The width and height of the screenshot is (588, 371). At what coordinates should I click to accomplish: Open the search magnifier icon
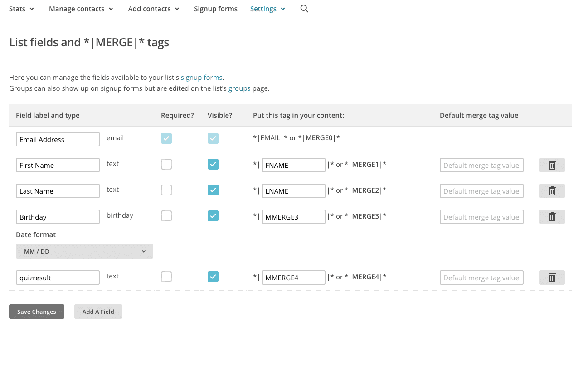click(304, 9)
